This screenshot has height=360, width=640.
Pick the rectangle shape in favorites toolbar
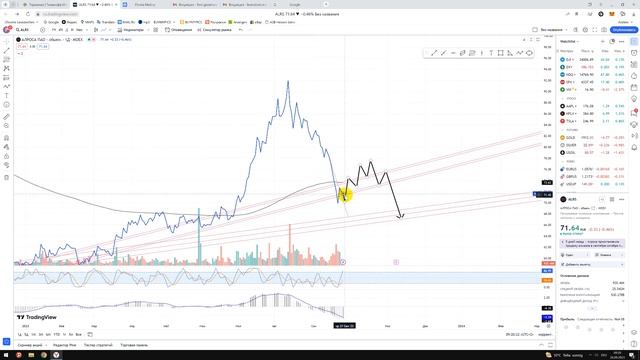[x=500, y=53]
